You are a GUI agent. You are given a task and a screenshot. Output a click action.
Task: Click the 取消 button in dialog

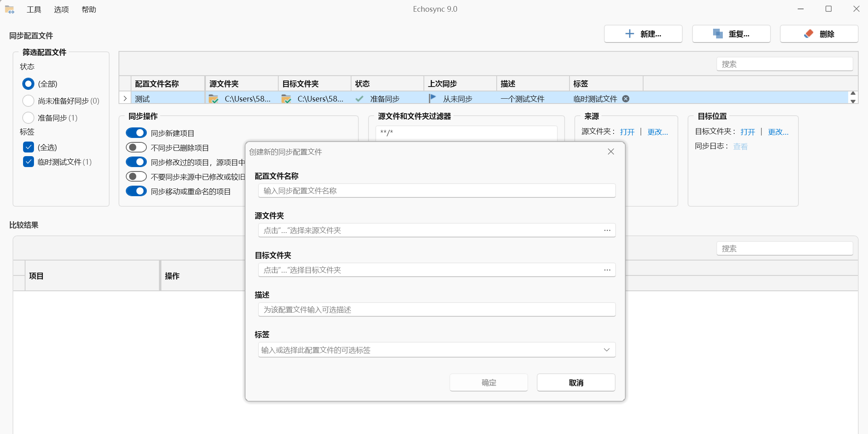tap(576, 383)
